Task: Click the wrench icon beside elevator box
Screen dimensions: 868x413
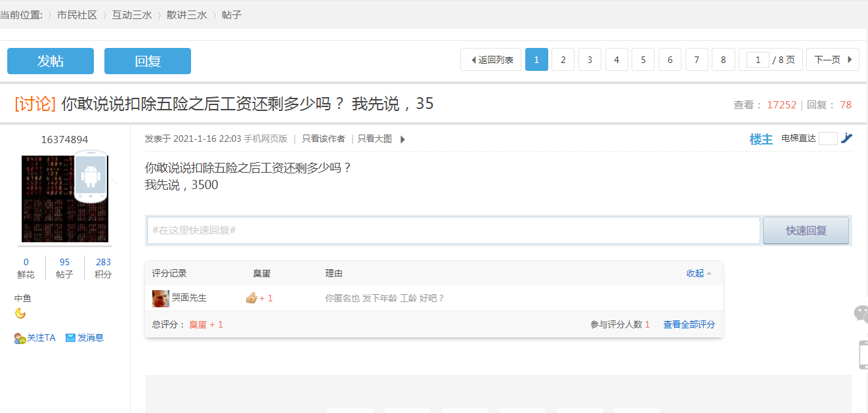Action: [x=846, y=138]
